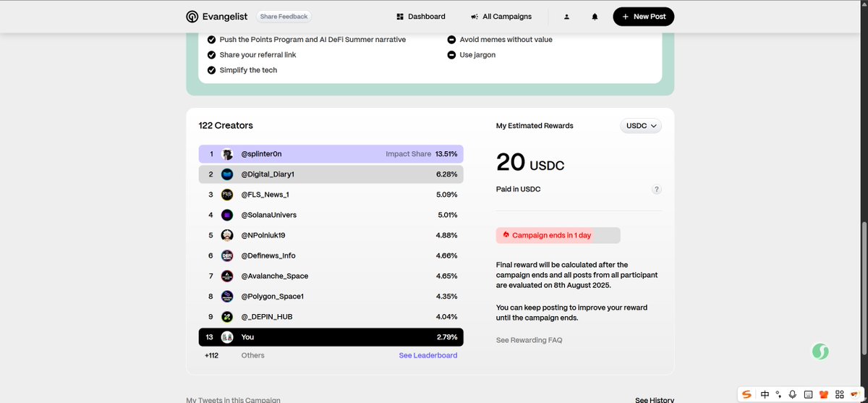Click the Sogou S input method icon
Image resolution: width=868 pixels, height=403 pixels.
click(748, 394)
